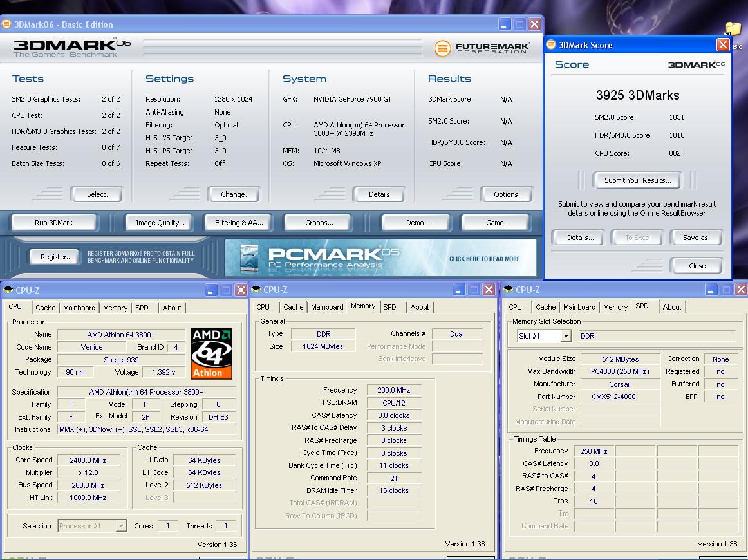Open About tab in Memory window
748x560 pixels.
pos(420,307)
